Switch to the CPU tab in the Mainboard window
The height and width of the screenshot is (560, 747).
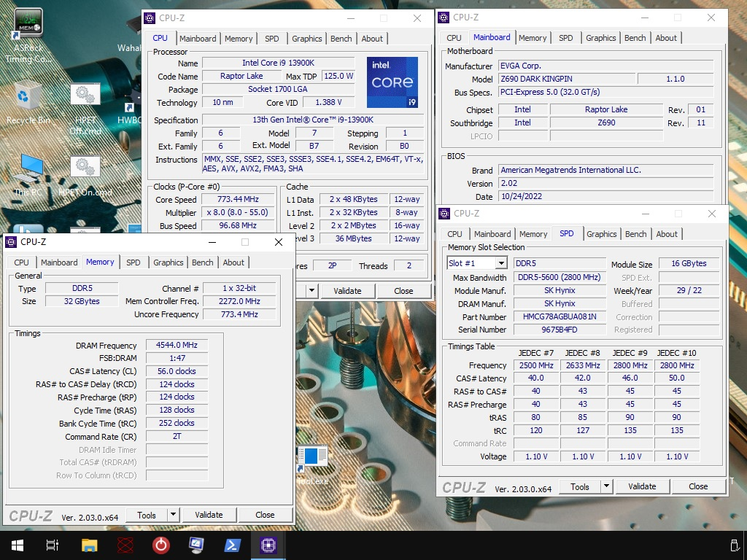454,38
